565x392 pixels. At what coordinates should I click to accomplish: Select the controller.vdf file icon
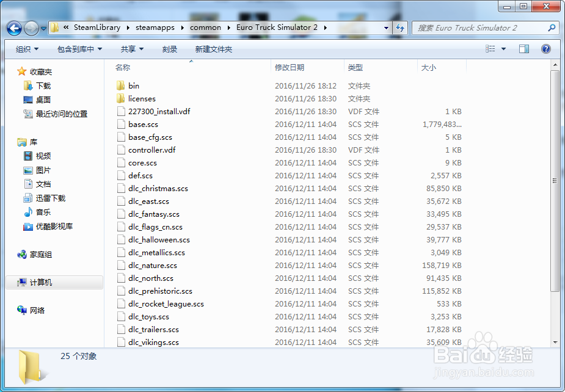pyautogui.click(x=121, y=150)
